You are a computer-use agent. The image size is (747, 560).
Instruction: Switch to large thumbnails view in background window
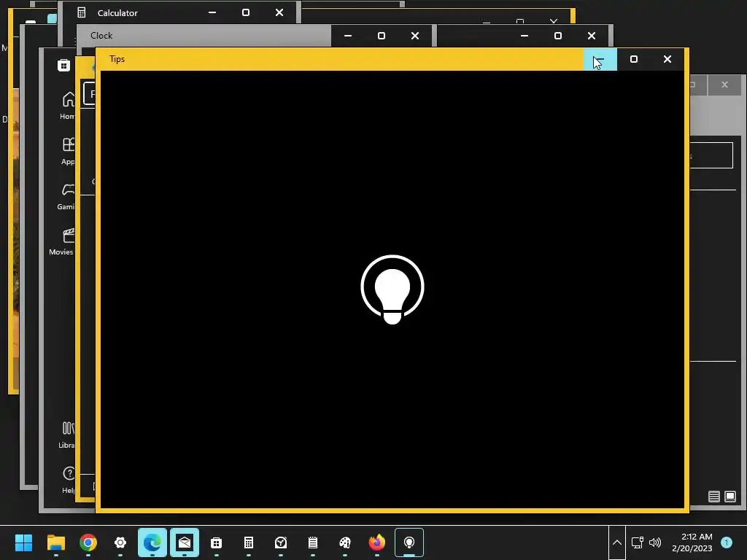[x=729, y=497]
